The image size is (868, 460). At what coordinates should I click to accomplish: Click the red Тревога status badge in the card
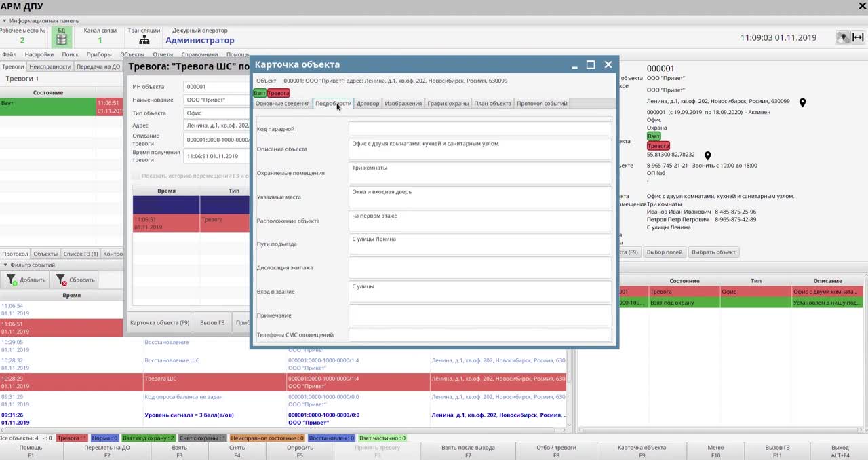pyautogui.click(x=278, y=93)
